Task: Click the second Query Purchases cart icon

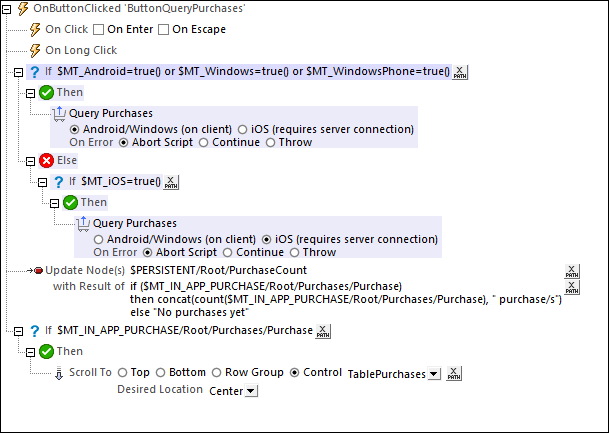Action: point(83,224)
